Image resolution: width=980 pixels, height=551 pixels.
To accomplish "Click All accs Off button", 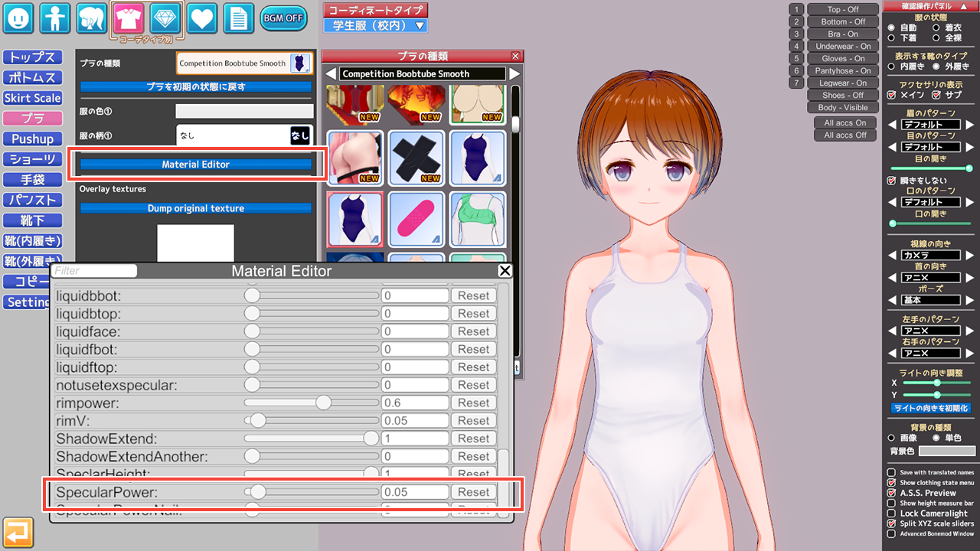I will 845,135.
